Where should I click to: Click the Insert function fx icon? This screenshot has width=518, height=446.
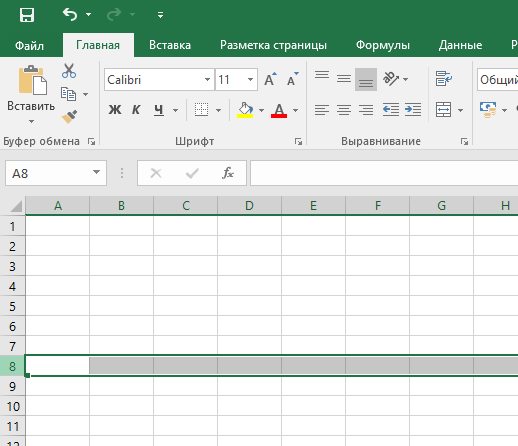tap(228, 173)
